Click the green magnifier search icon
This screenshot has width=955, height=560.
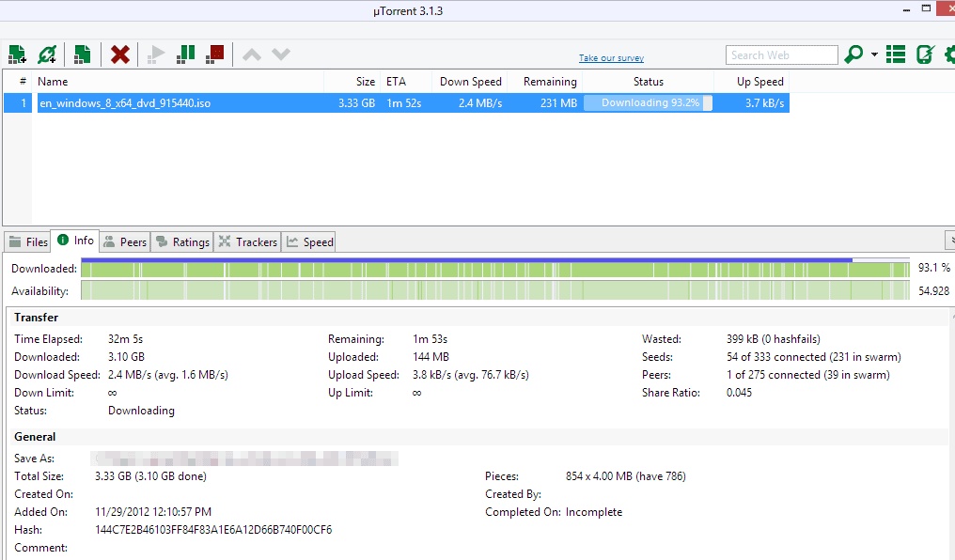tap(853, 54)
